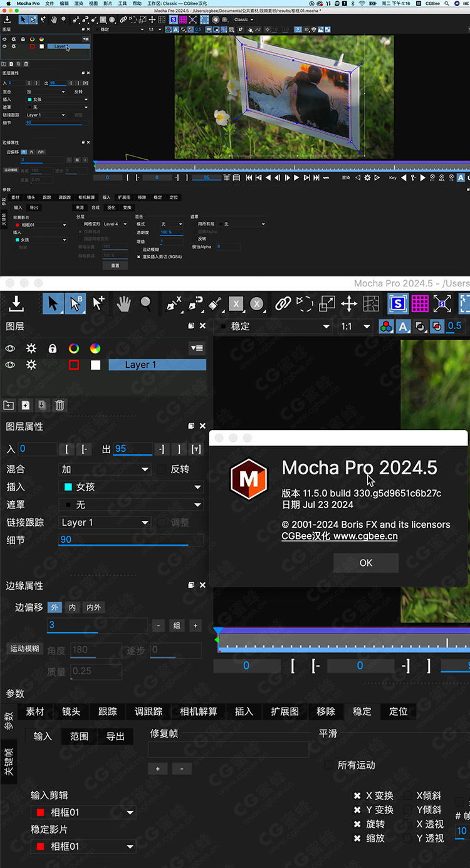
Task: Pick the Bezier 'B' pen tool in enlarged toolbar
Action: (x=195, y=304)
